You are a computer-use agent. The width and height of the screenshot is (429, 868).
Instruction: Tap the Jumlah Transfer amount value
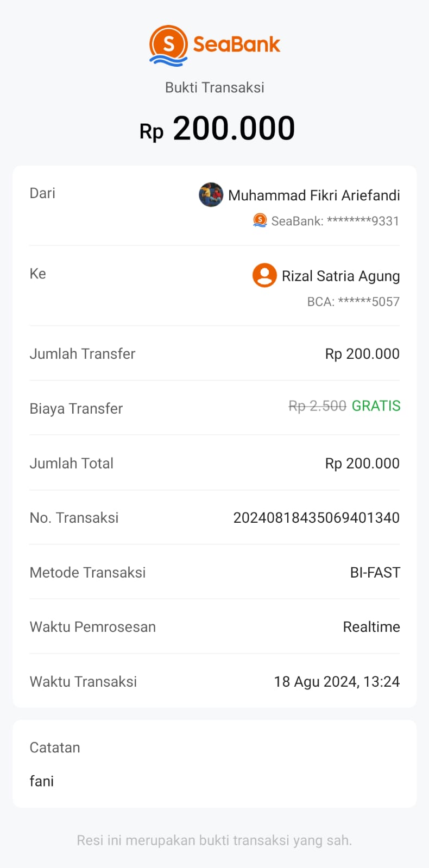tap(362, 354)
